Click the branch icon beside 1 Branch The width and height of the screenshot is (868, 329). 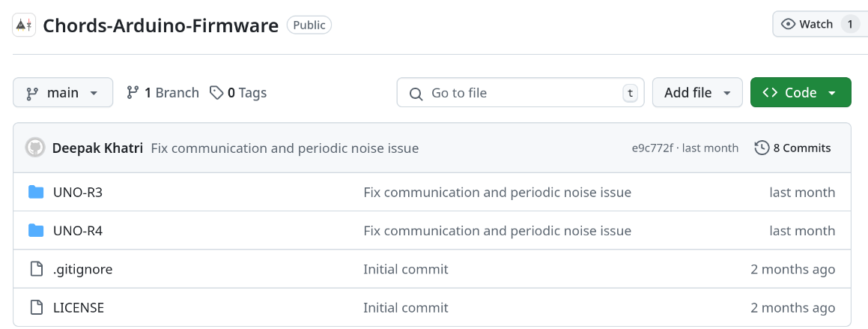(x=133, y=93)
